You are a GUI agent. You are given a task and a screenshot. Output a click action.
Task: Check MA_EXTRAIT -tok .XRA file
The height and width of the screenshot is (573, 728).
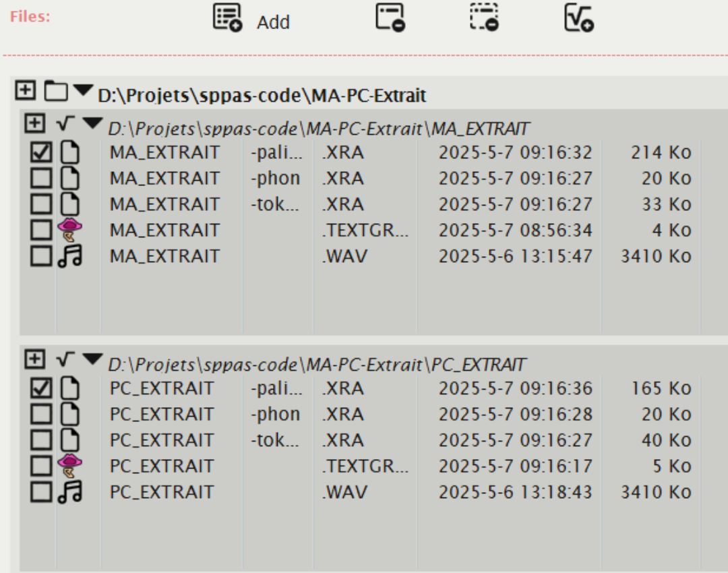tap(41, 204)
